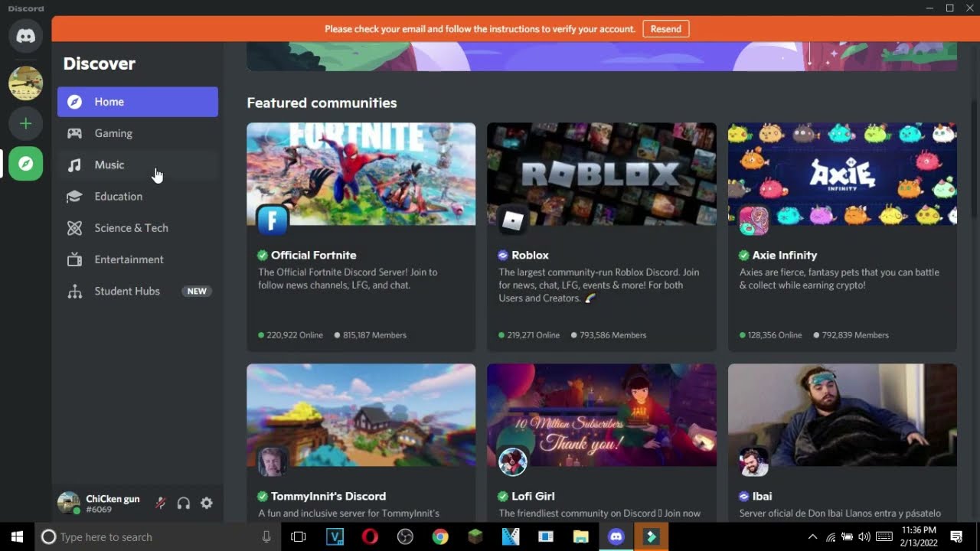Click the Roblox title link

[530, 255]
